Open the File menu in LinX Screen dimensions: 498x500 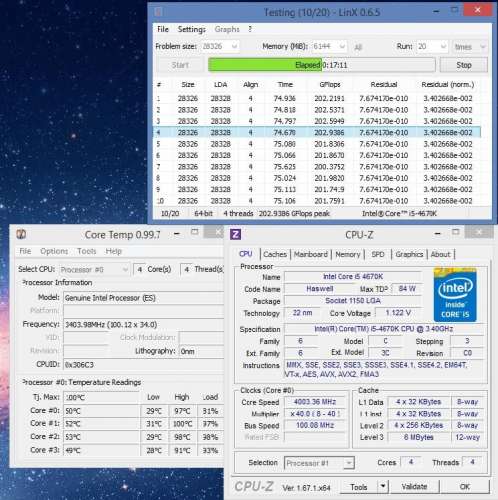pos(163,29)
